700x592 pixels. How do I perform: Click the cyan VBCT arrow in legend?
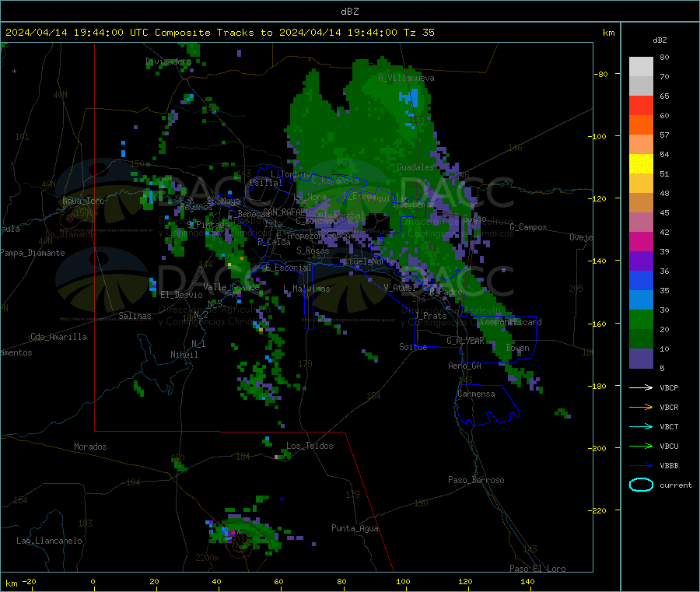641,427
